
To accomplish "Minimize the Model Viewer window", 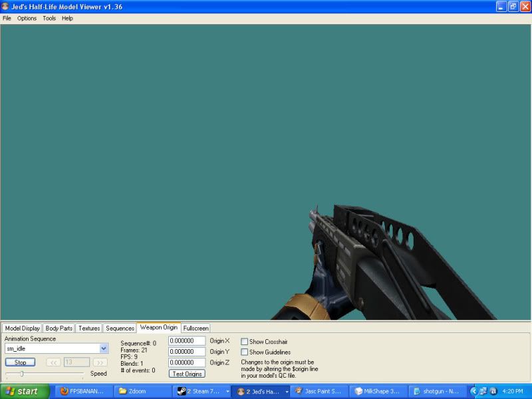I will (x=501, y=7).
